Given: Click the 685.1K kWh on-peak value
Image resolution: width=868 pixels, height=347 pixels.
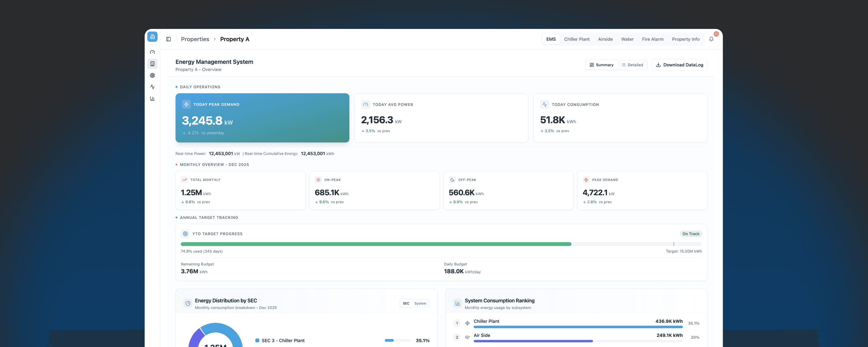Looking at the screenshot, I should pyautogui.click(x=332, y=193).
